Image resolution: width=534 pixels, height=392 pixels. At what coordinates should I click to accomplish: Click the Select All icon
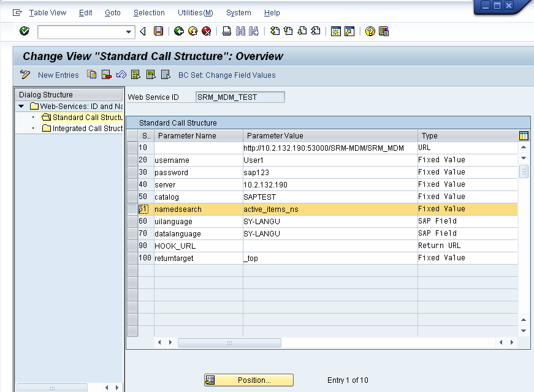point(136,75)
